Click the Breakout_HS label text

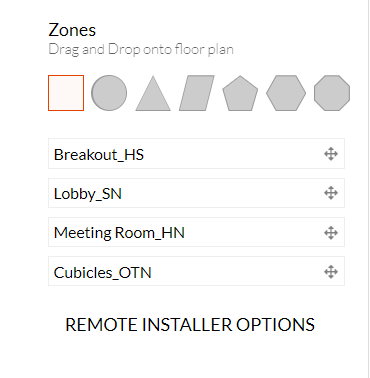click(x=99, y=155)
